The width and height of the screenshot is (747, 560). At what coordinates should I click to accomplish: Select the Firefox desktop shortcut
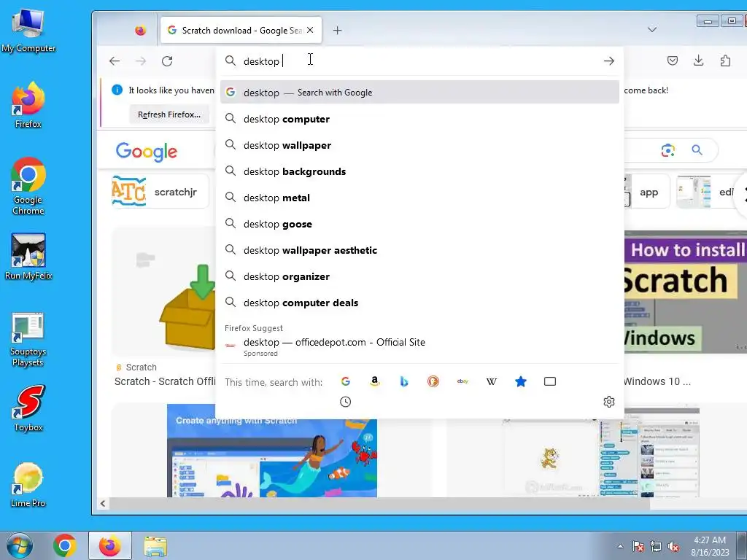[x=28, y=105]
